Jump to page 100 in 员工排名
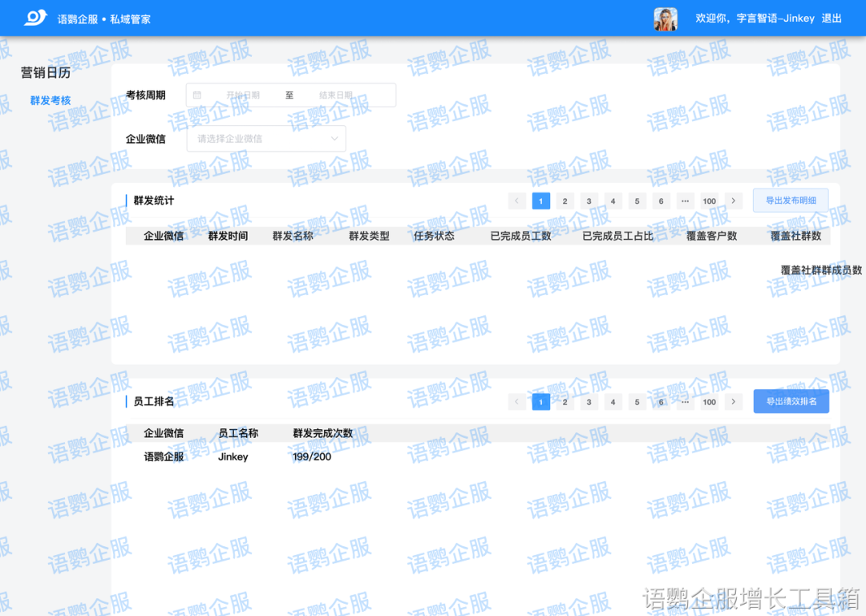Screen dimensions: 866x616 [709, 401]
